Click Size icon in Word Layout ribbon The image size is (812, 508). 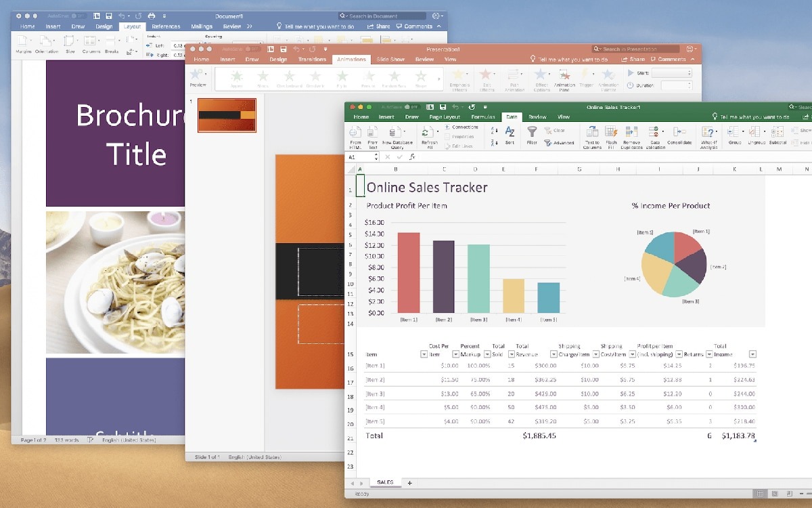point(70,42)
